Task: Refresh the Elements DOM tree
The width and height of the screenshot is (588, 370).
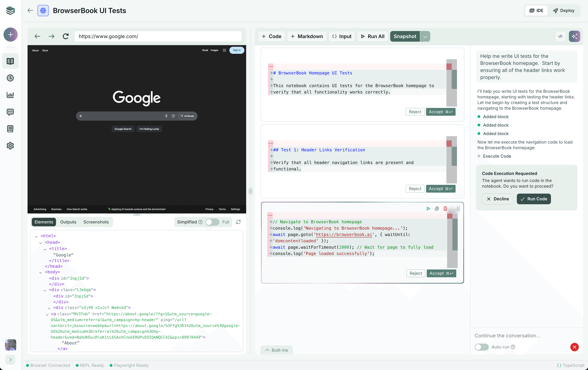Action: click(x=238, y=222)
